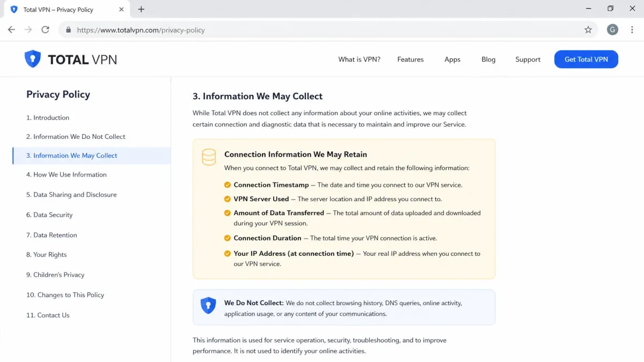Screen dimensions: 644x362
Task: Click the check icon beside Amount of Data Transferred
Action: pos(228,213)
